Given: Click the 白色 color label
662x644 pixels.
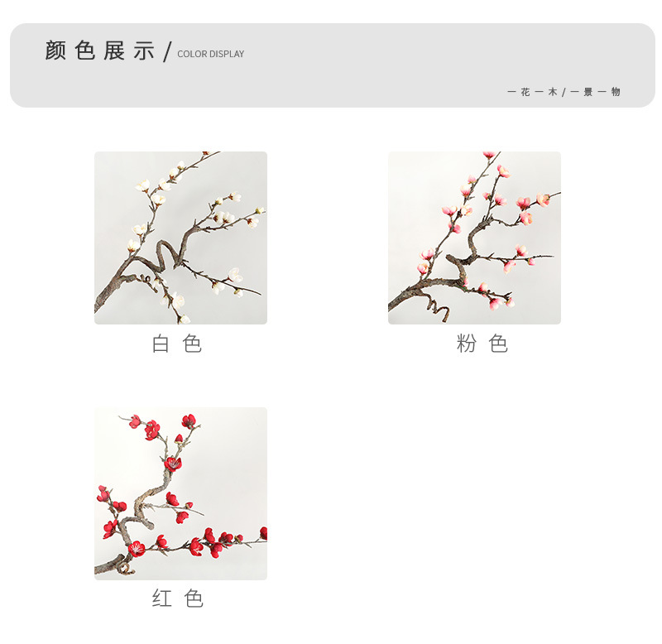Looking at the screenshot, I should coord(176,344).
